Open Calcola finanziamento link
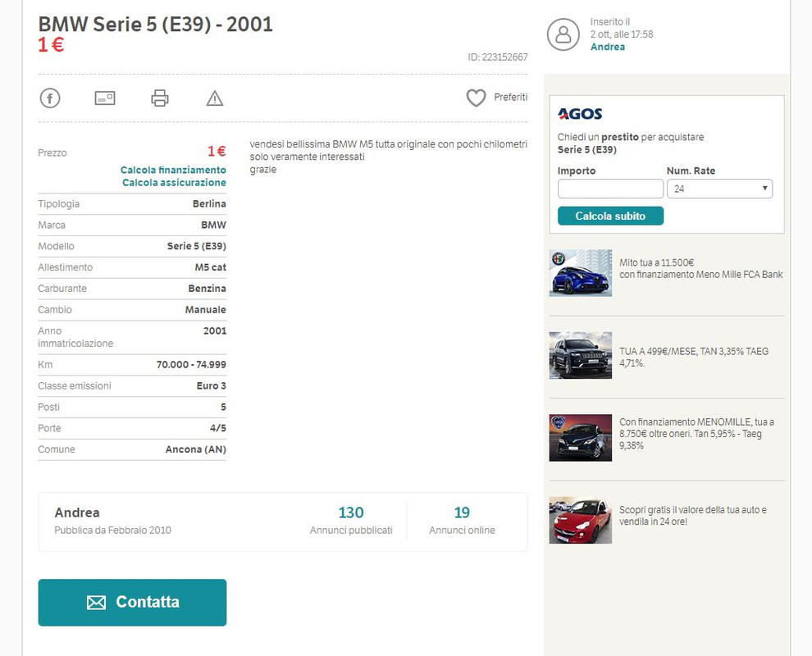The image size is (812, 656). 174,170
